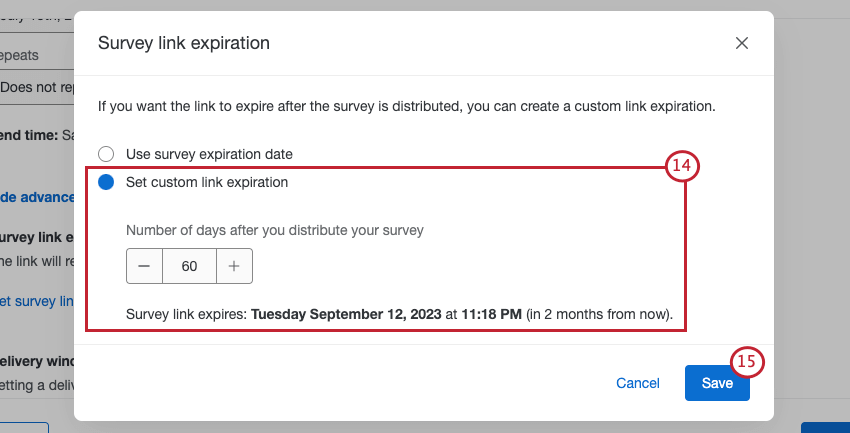This screenshot has height=433, width=850.
Task: Select the Use survey expiration date radio
Action: point(106,154)
